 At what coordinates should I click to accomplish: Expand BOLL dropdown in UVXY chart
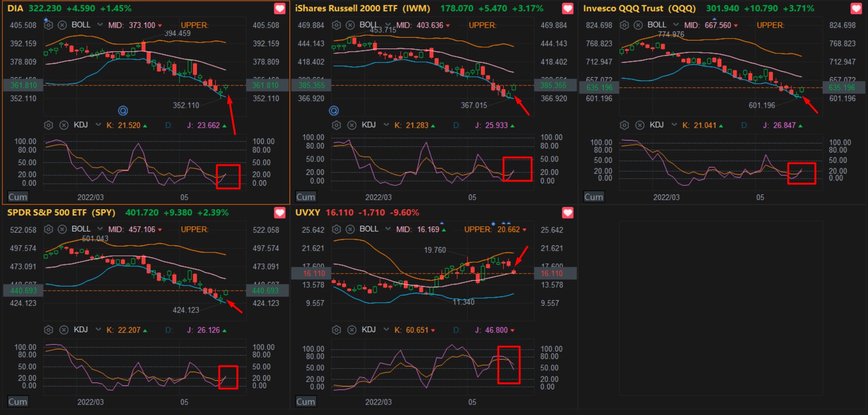388,229
